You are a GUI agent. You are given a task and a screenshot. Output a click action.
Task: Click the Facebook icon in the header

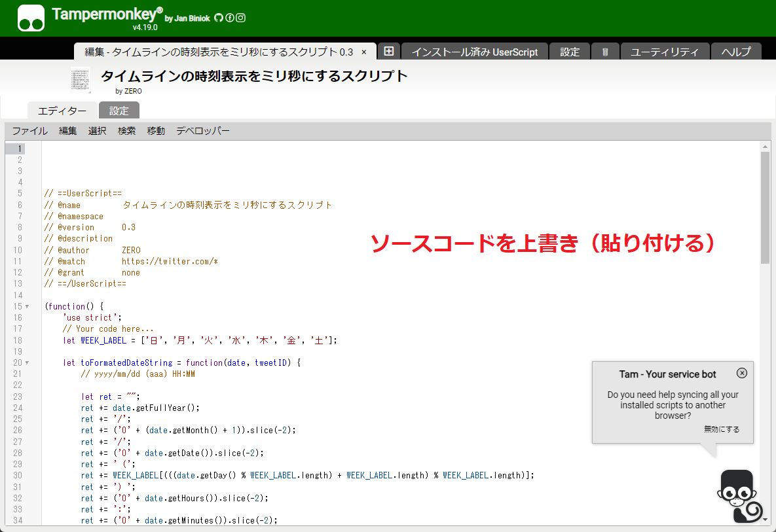(229, 18)
